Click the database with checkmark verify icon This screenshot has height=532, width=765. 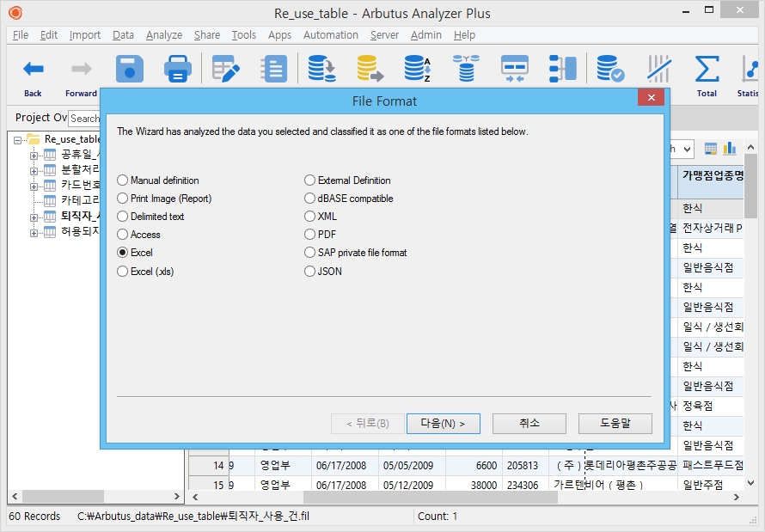610,69
